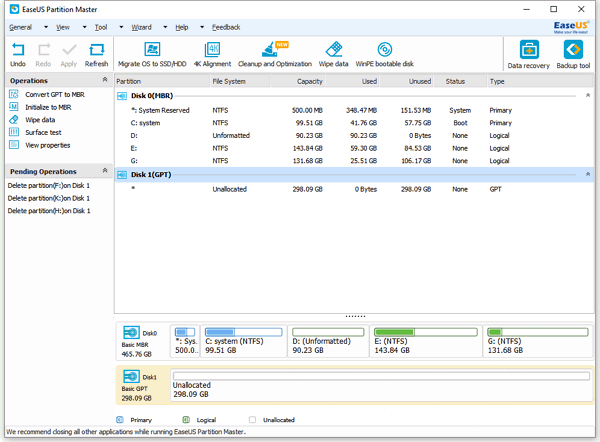Open the Wizard menu dropdown arrow
Viewport: 600px width, 442px height.
165,27
